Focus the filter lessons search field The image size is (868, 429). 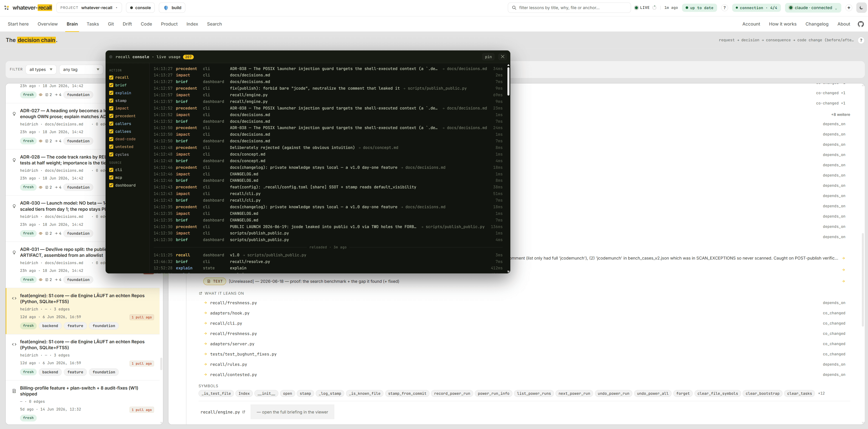click(569, 8)
